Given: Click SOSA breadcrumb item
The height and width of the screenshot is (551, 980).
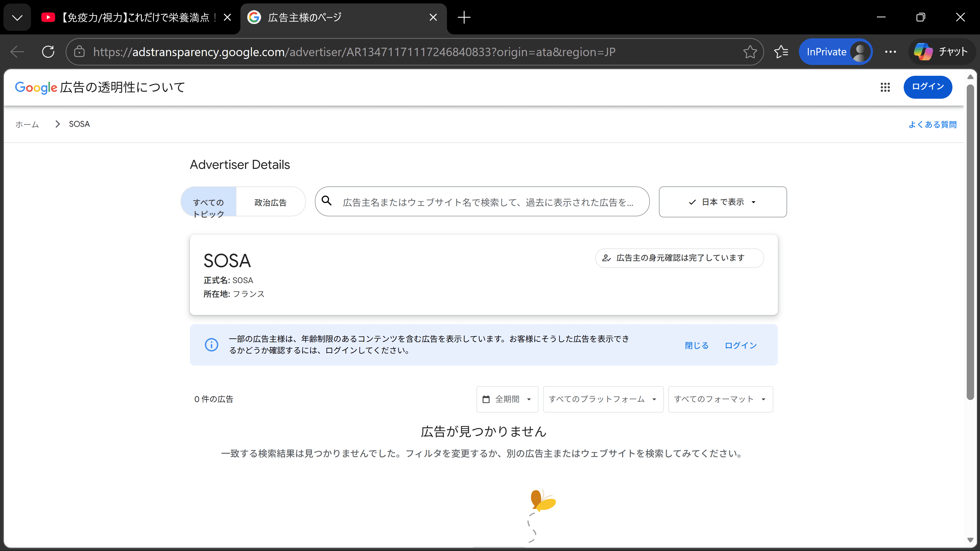Looking at the screenshot, I should (79, 124).
